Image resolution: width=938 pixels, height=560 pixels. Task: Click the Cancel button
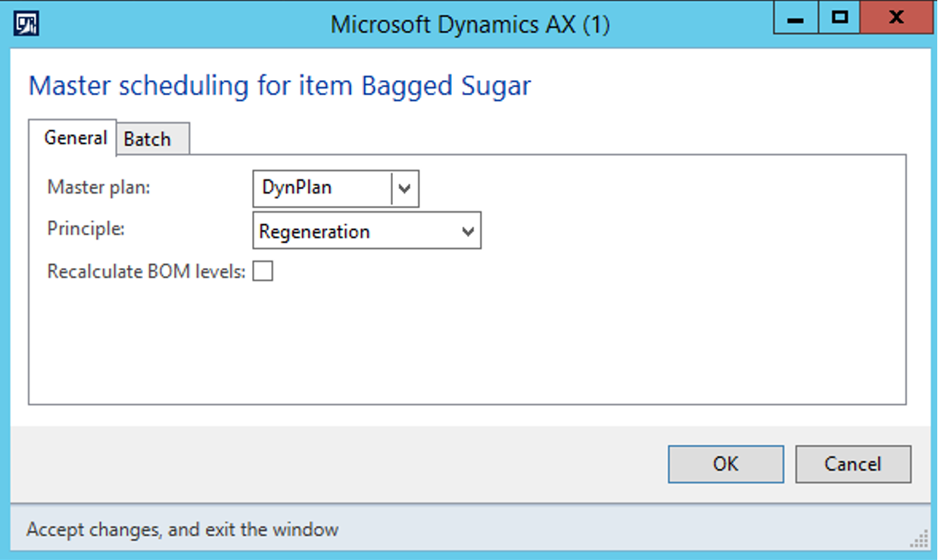[852, 464]
